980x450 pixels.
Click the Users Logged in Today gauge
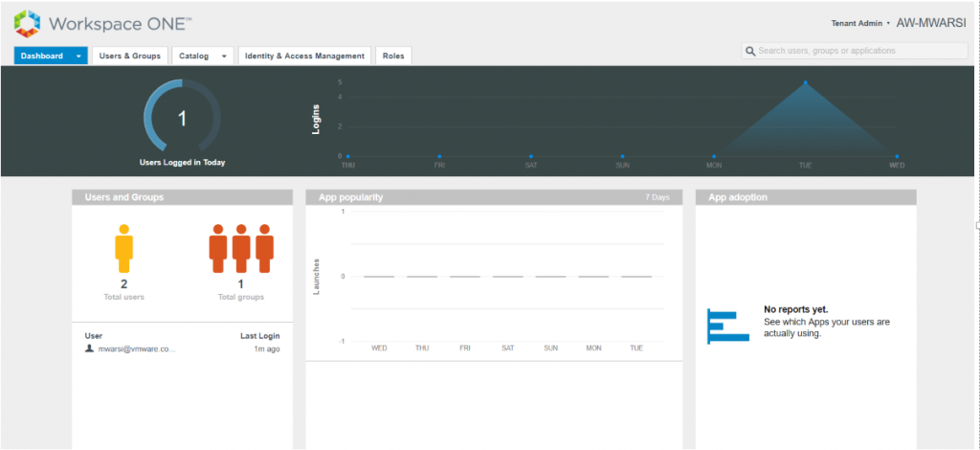[x=182, y=116]
